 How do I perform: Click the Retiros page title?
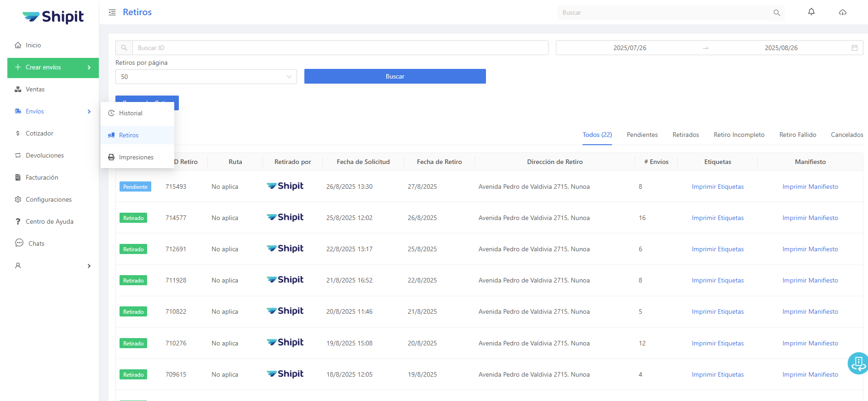pos(137,12)
